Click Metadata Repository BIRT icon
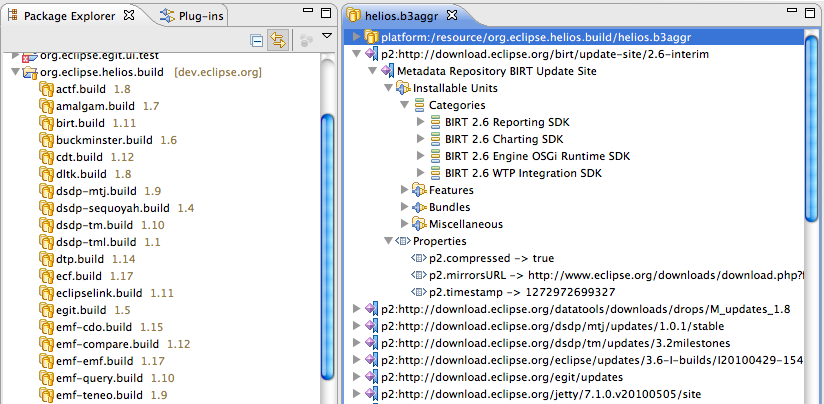The height and width of the screenshot is (404, 824). click(388, 70)
